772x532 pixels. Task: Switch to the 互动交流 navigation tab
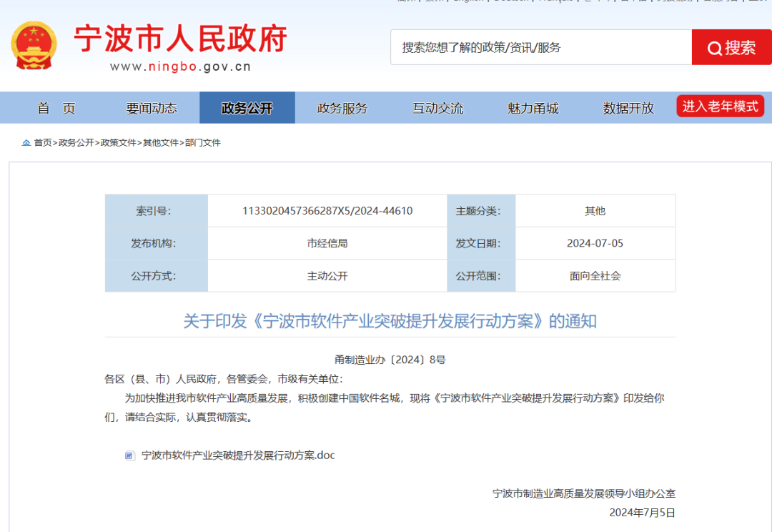coord(437,108)
